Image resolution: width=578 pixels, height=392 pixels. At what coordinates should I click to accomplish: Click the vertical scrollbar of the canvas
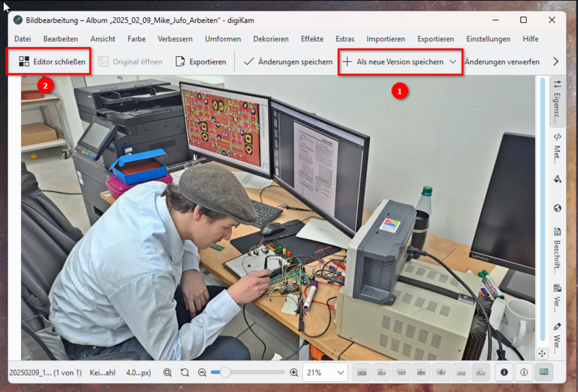(x=542, y=210)
